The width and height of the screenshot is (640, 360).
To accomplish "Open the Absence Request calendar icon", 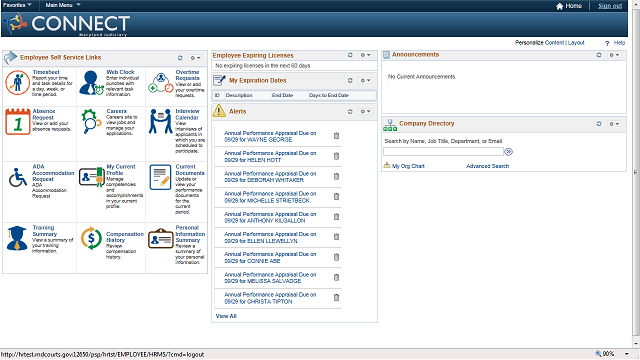I will (x=18, y=122).
